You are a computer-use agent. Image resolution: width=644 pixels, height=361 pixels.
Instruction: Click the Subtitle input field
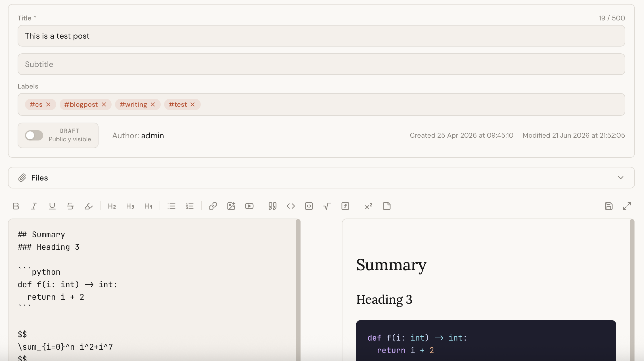tap(321, 64)
